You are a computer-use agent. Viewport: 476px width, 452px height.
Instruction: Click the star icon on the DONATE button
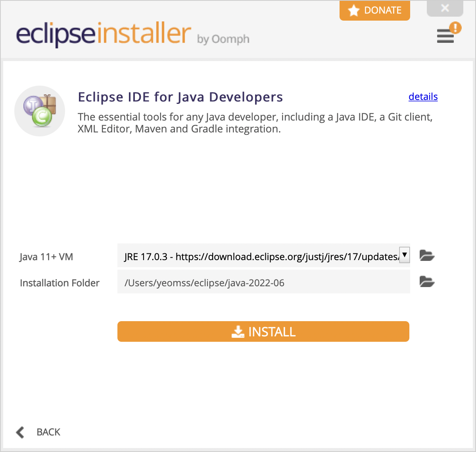(353, 10)
